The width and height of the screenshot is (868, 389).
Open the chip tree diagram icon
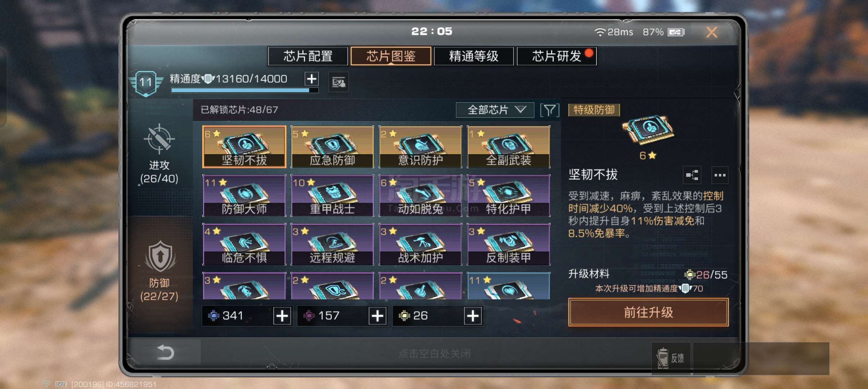[x=692, y=175]
